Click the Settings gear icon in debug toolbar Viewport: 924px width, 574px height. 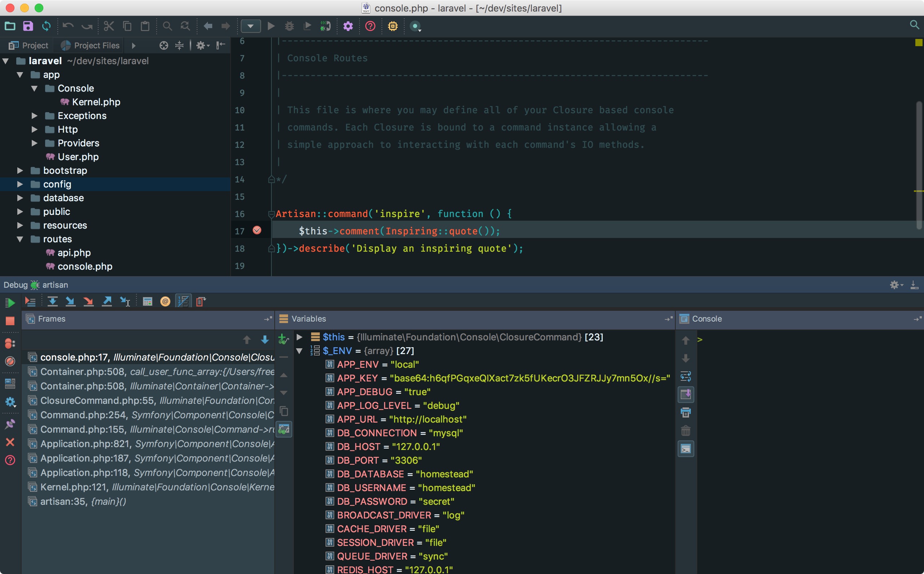point(894,284)
